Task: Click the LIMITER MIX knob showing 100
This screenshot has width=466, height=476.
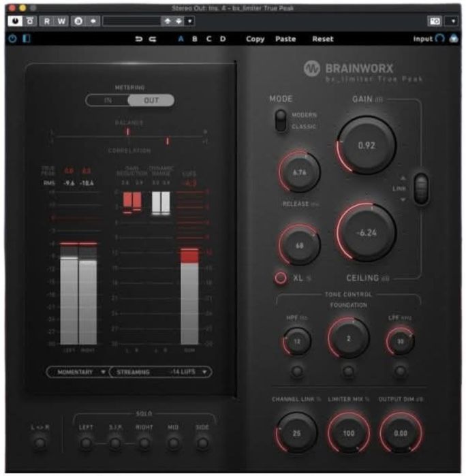Action: click(x=348, y=433)
